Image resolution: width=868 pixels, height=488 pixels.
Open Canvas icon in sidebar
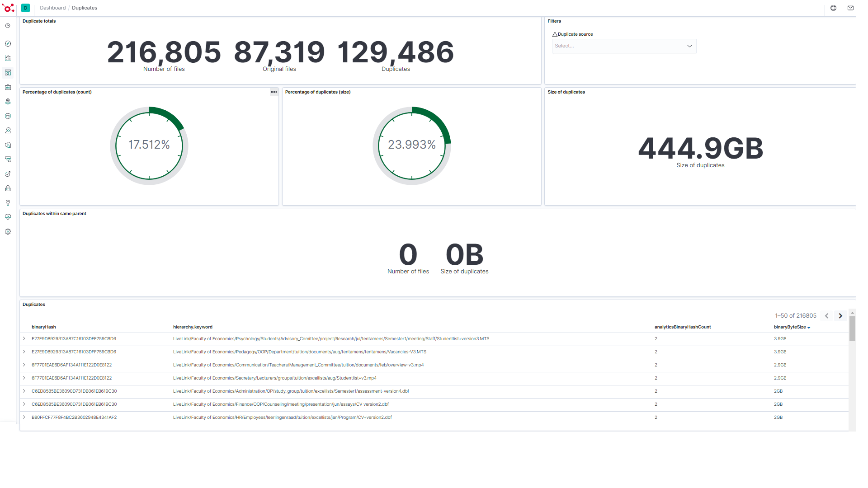[x=8, y=87]
